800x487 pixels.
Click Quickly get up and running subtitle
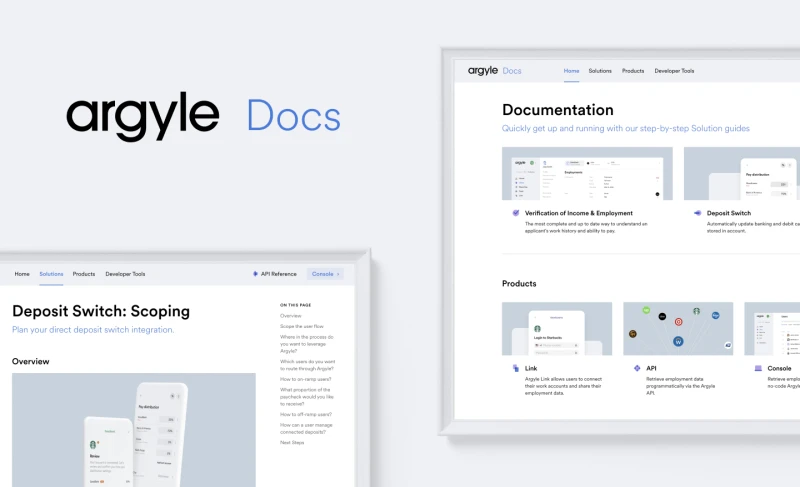click(x=626, y=128)
